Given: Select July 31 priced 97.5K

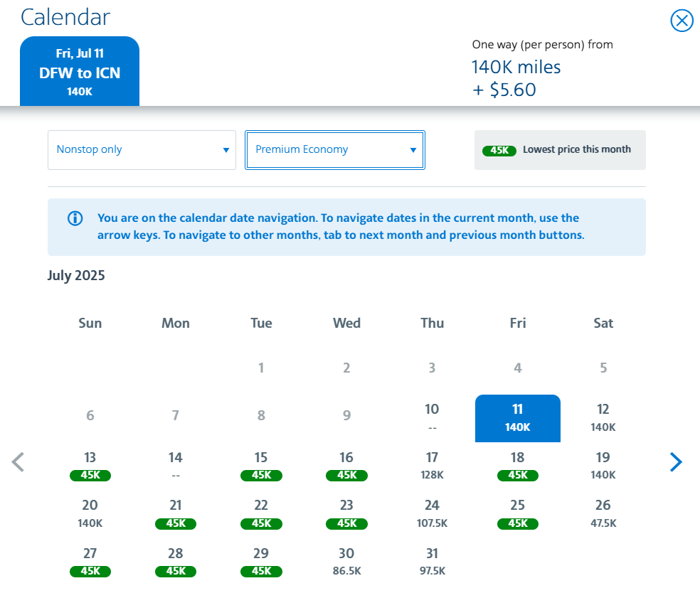Looking at the screenshot, I should pyautogui.click(x=432, y=562).
